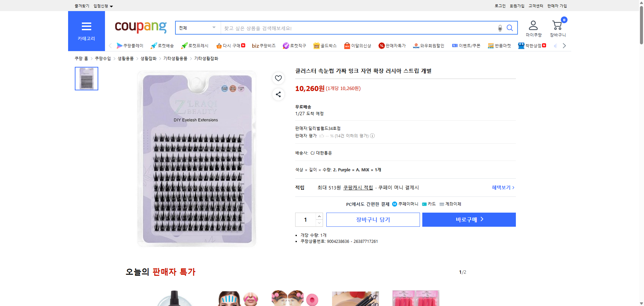This screenshot has height=306, width=644.
Task: Toggle the wishlist heart on the product
Action: click(278, 78)
